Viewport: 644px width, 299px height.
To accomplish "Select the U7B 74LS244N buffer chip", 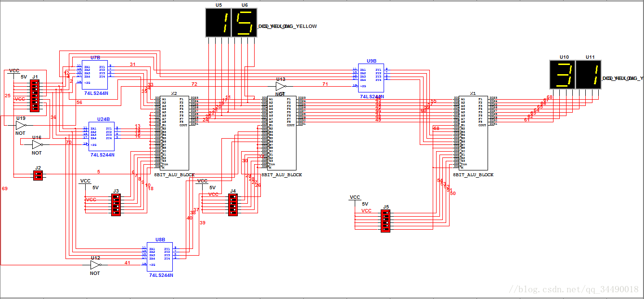I will coord(95,75).
